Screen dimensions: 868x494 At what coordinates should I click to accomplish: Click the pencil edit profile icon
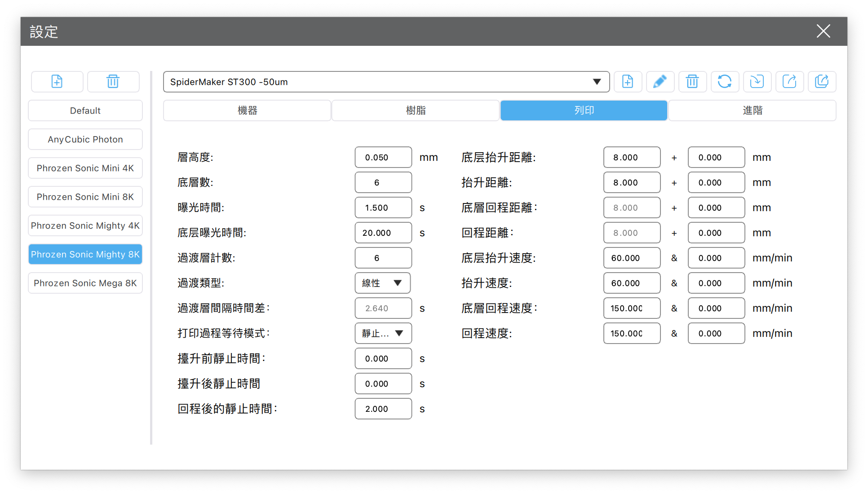click(x=660, y=82)
